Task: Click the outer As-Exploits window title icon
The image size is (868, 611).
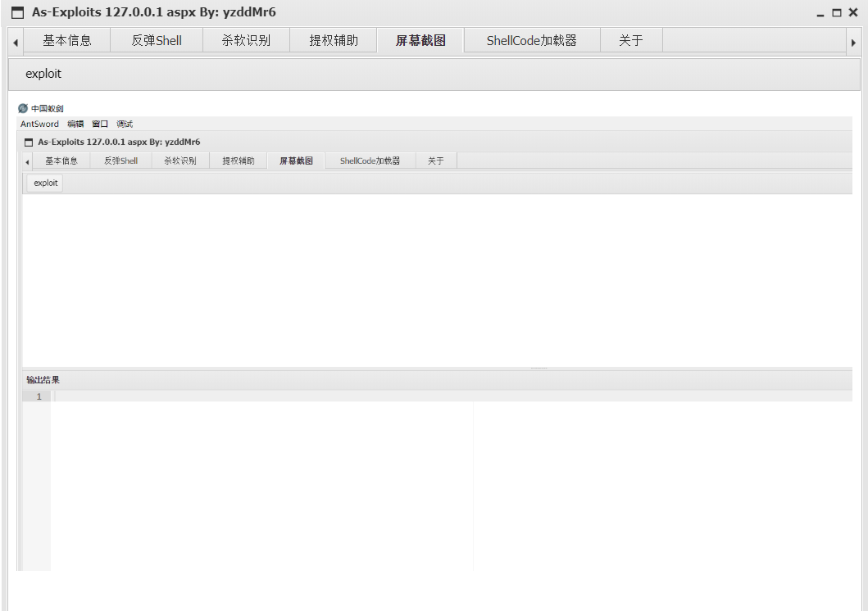Action: pyautogui.click(x=18, y=13)
